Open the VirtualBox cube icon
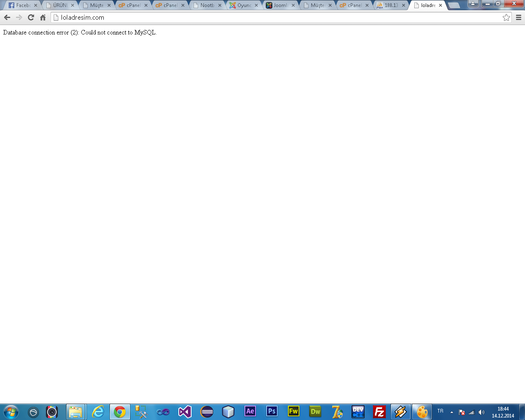The width and height of the screenshot is (525, 420). [228, 412]
